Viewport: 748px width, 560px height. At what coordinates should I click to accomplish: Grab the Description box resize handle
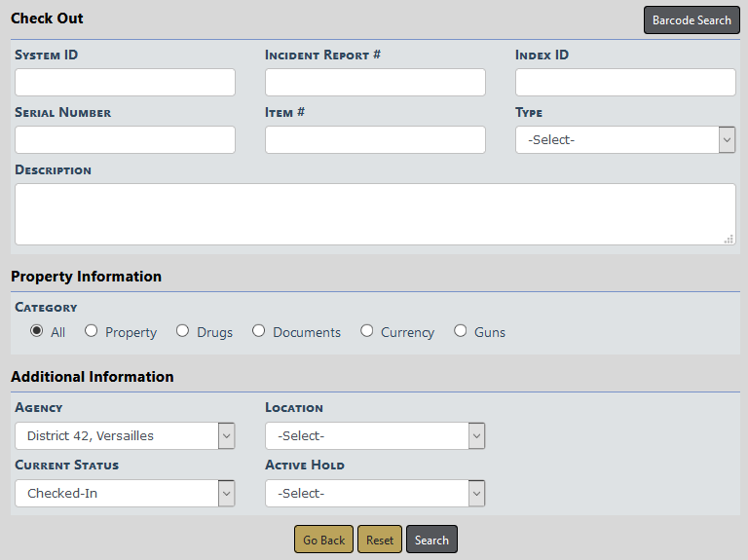729,239
